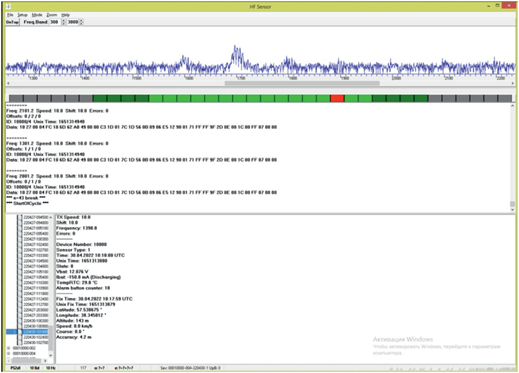Expand tree node 00010000-004
The image size is (519, 373).
9,353
